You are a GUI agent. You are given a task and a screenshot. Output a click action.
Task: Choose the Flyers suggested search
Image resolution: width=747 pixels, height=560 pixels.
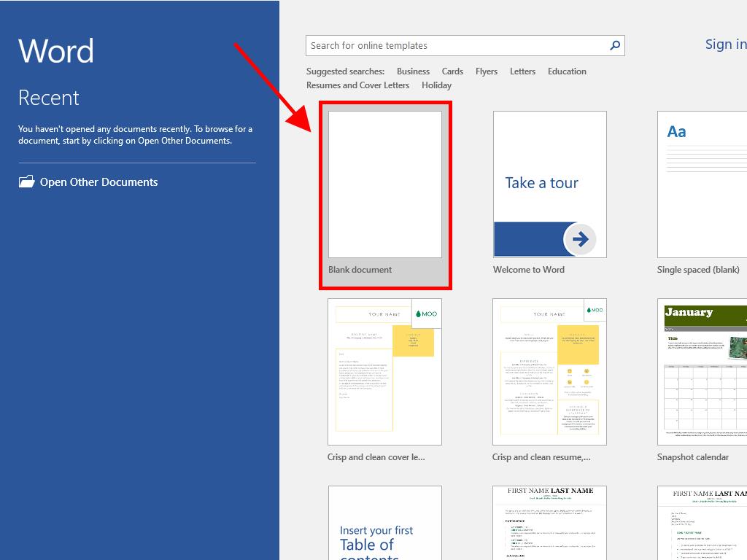[x=487, y=71]
